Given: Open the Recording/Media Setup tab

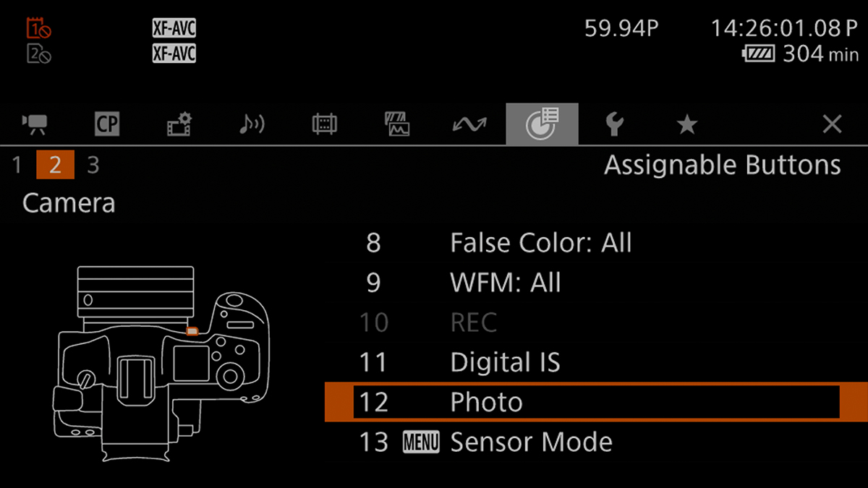Looking at the screenshot, I should tap(179, 124).
